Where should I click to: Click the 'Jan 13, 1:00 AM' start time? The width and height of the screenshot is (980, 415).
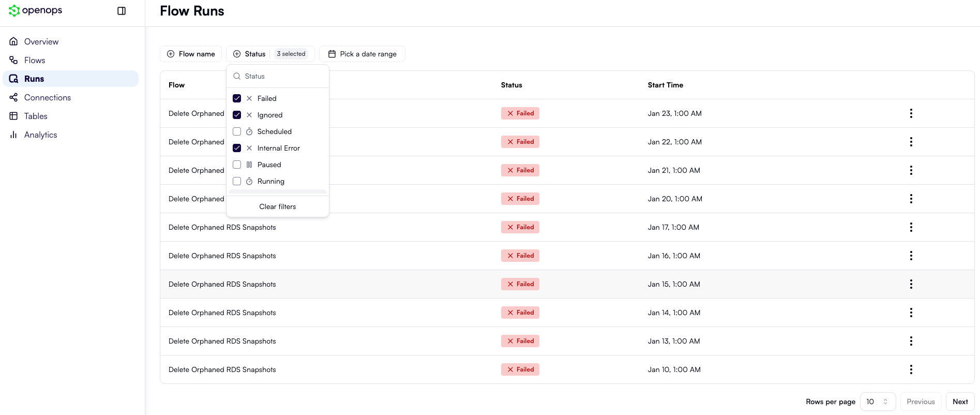674,341
